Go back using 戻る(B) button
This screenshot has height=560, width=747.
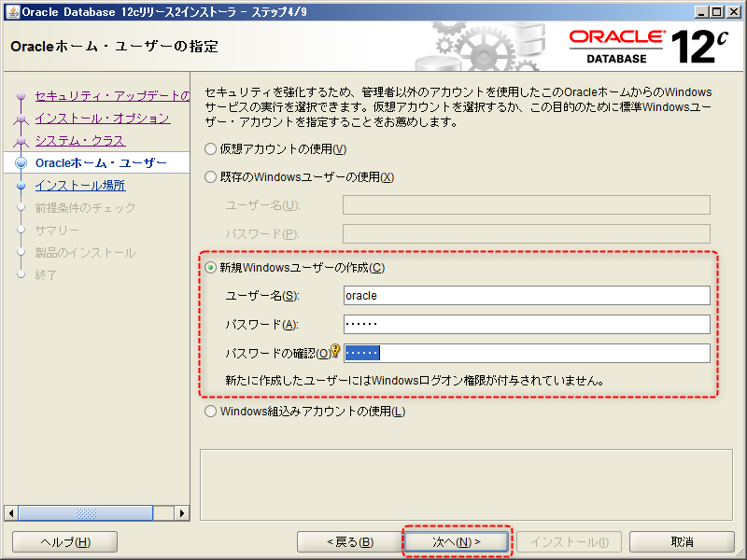tap(349, 542)
